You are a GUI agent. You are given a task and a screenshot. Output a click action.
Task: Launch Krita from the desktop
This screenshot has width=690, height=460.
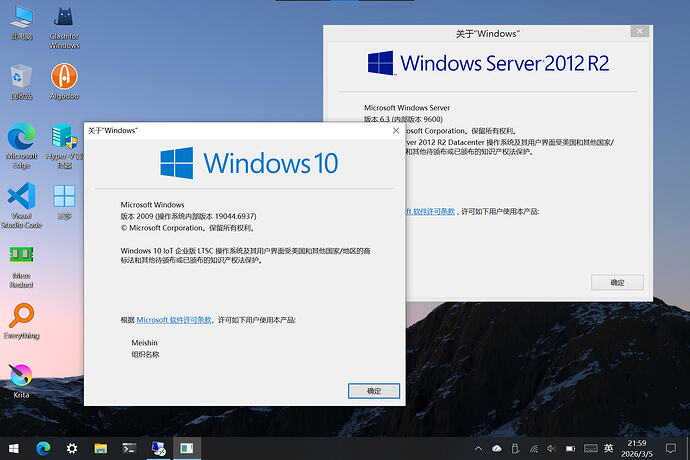(21, 377)
